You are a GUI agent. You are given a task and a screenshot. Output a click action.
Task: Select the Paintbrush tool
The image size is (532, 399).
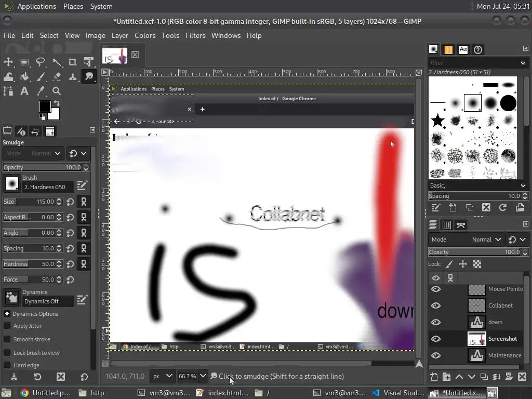coord(41,77)
